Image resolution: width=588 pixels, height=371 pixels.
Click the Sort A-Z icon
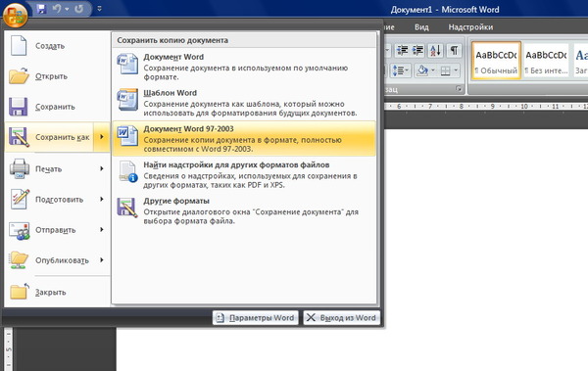(x=435, y=50)
